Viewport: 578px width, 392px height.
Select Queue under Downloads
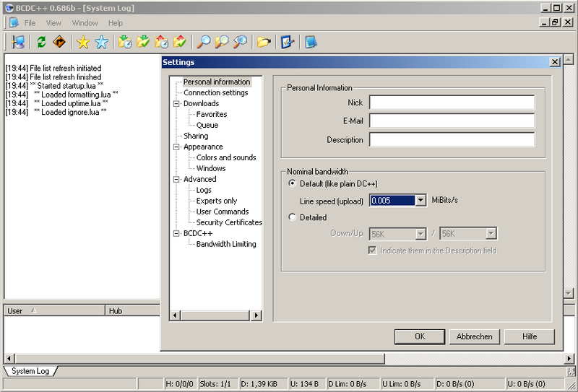pyautogui.click(x=207, y=126)
